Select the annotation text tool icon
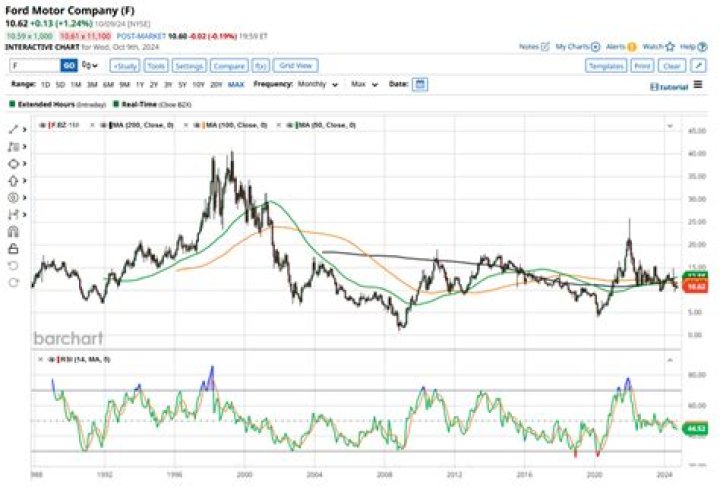This screenshot has height=489, width=720. (x=13, y=147)
